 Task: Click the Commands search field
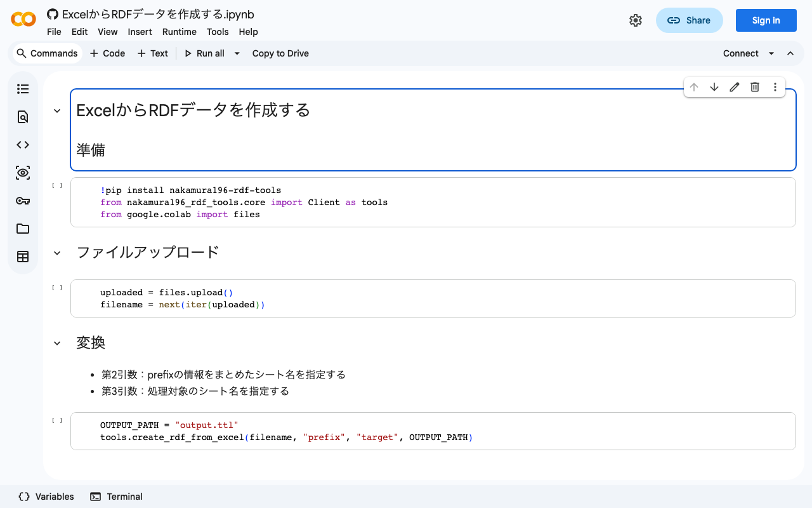pos(47,53)
